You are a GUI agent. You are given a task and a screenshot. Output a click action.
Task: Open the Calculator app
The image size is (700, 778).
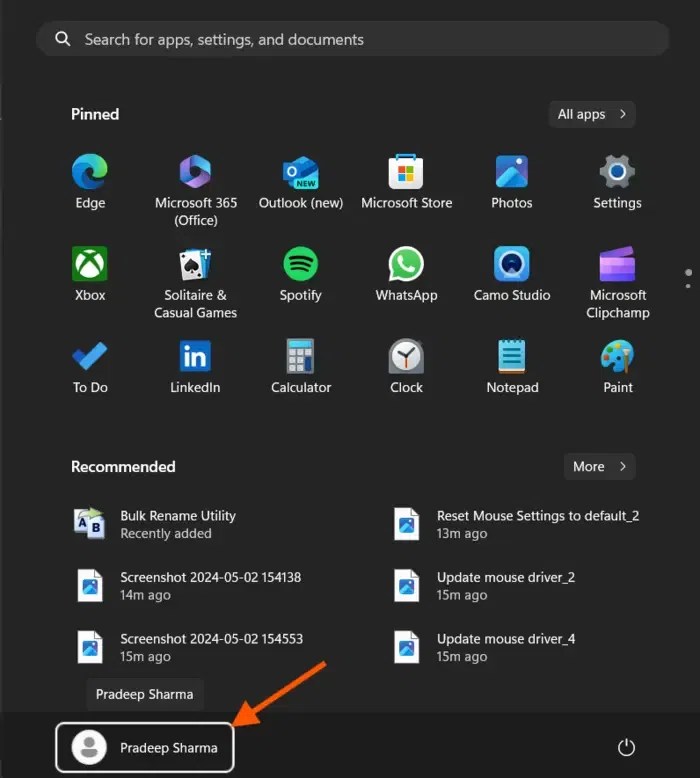[301, 366]
